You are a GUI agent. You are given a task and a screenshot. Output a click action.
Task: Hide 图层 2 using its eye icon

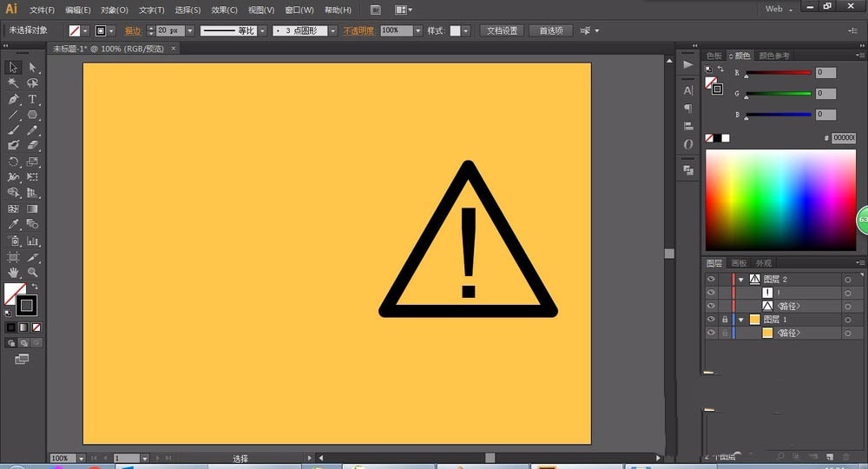click(x=711, y=280)
